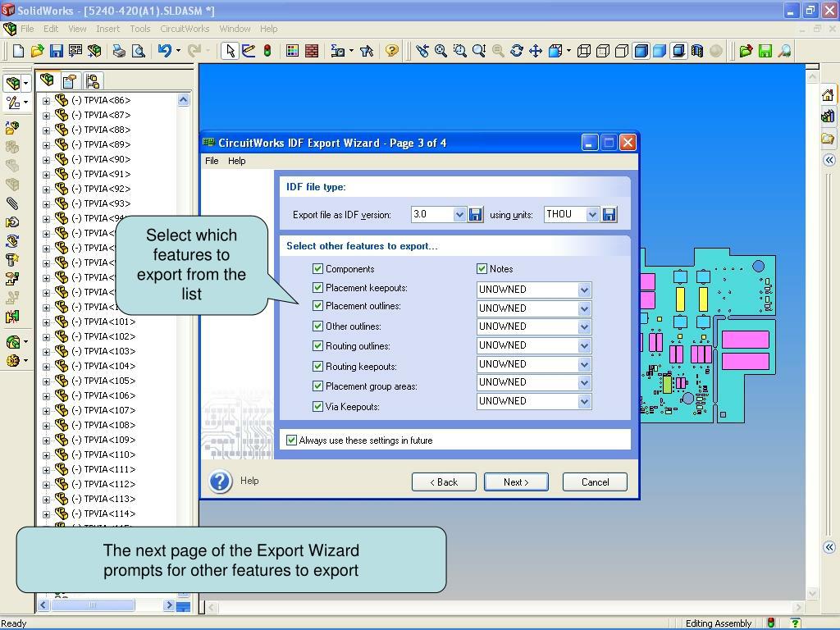Toggle Placement keepouts checkbox

point(317,288)
